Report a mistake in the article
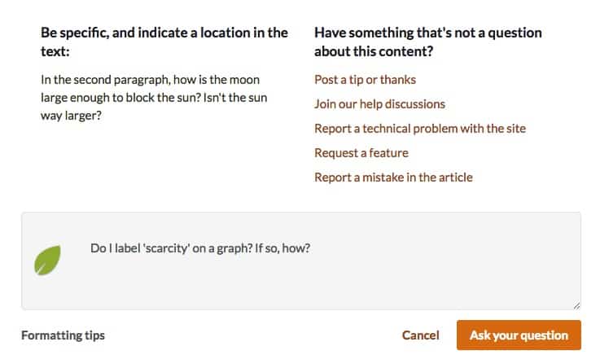This screenshot has width=600, height=364. [393, 178]
